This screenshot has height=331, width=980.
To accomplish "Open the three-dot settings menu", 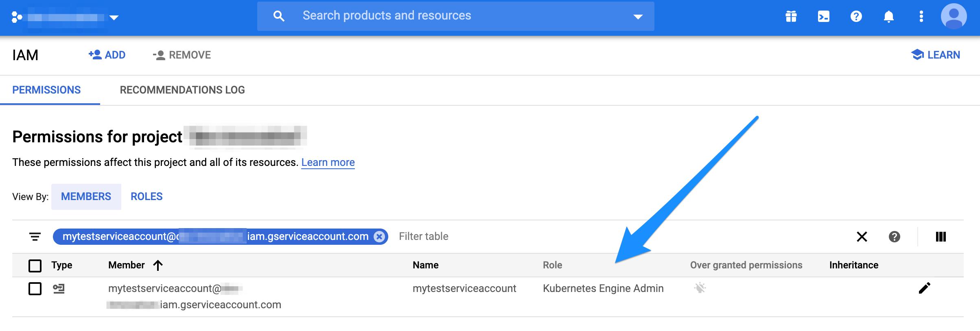I will click(x=921, y=17).
